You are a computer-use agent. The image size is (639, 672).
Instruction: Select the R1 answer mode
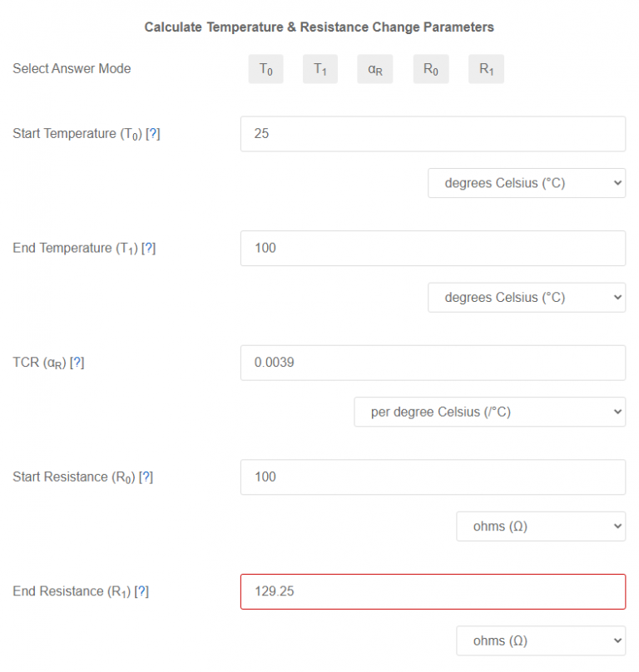tap(486, 69)
